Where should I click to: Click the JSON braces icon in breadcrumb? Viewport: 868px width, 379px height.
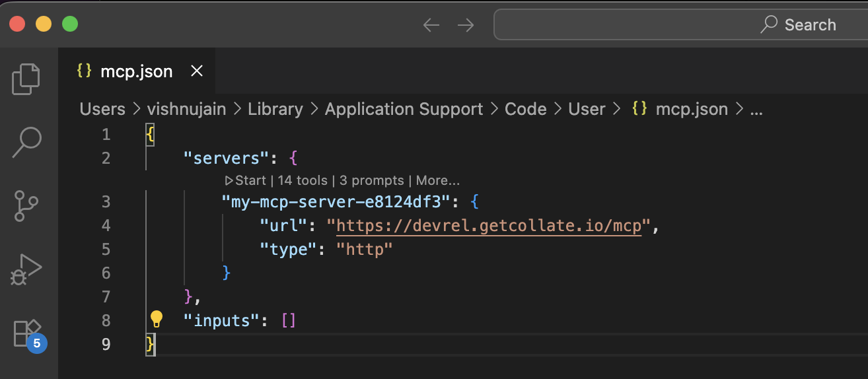[x=639, y=109]
